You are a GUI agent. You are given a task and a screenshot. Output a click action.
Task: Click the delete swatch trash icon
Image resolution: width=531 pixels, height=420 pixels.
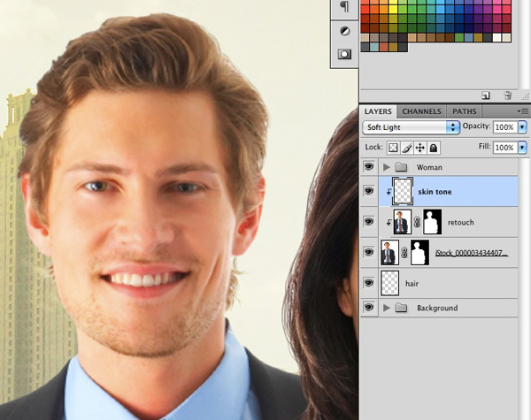click(507, 95)
